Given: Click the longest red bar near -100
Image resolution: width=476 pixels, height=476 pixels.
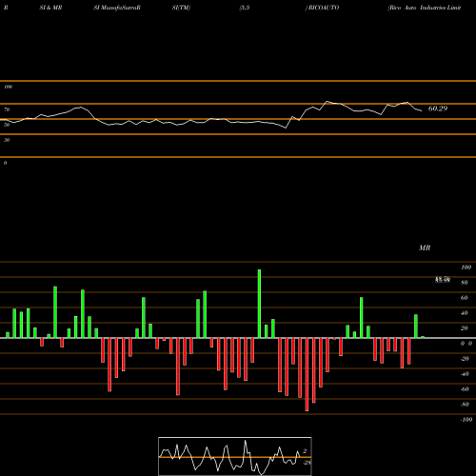Looking at the screenshot, I should pos(307,374).
